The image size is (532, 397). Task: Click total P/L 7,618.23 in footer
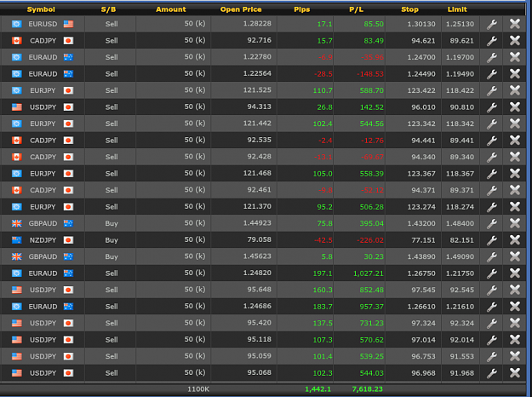(368, 389)
